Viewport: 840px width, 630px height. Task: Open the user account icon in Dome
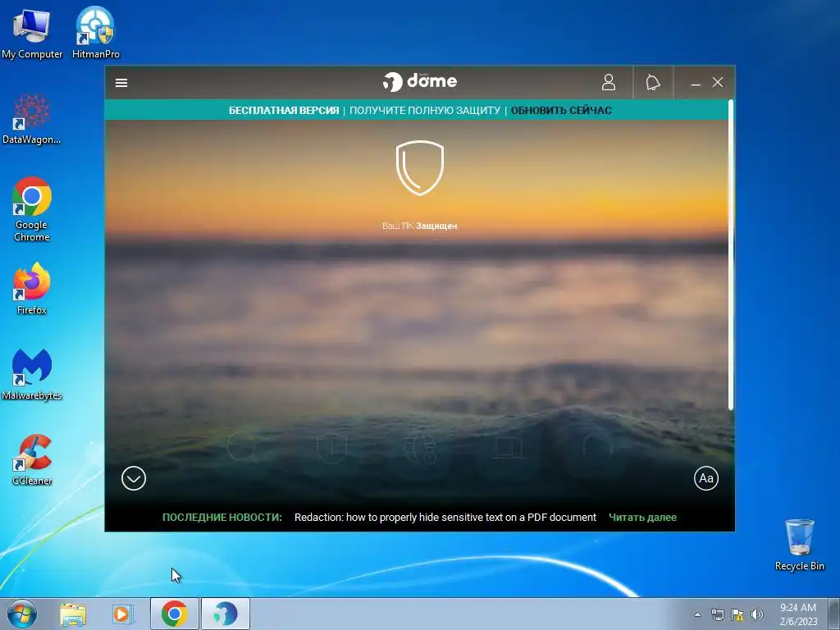click(x=608, y=83)
